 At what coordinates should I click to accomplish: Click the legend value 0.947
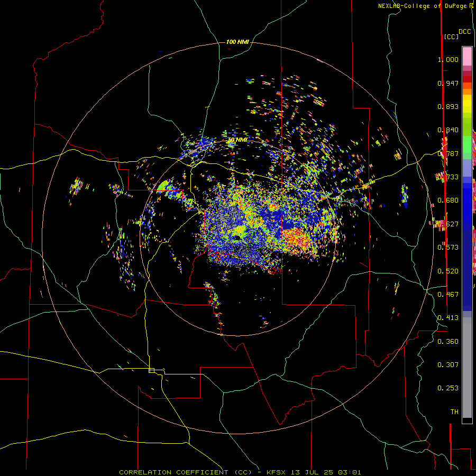click(448, 83)
